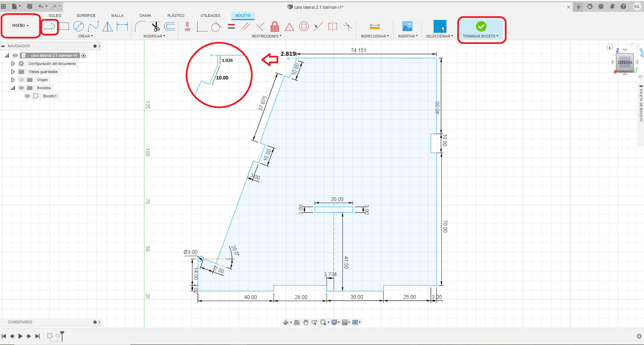The width and height of the screenshot is (644, 345).
Task: Apply the Curvature constraint
Action: pyautogui.click(x=347, y=26)
